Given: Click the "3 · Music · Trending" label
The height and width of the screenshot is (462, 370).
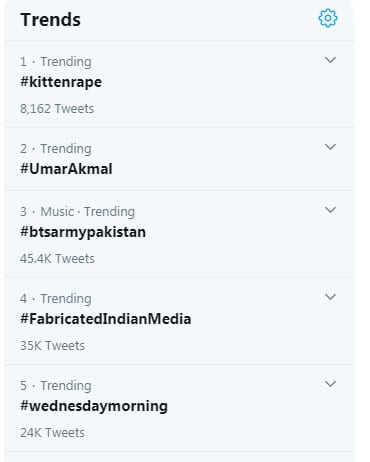Looking at the screenshot, I should 77,212.
